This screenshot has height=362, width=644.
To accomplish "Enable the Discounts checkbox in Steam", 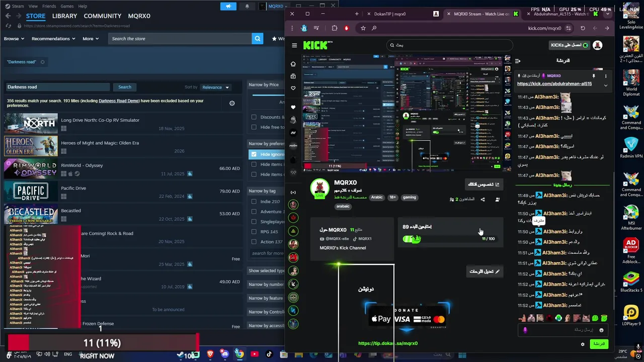I will point(254,117).
